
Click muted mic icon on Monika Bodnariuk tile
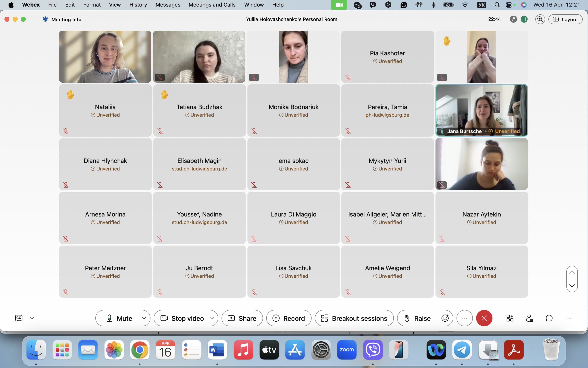point(254,131)
